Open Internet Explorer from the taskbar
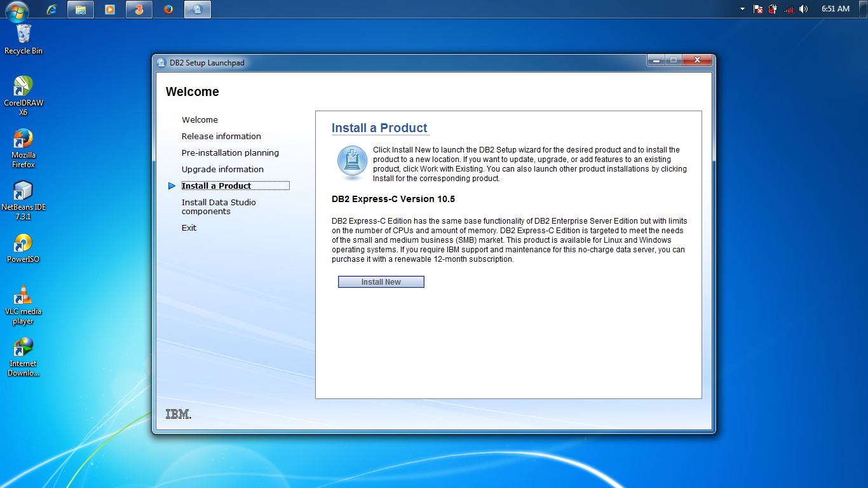 [51, 9]
